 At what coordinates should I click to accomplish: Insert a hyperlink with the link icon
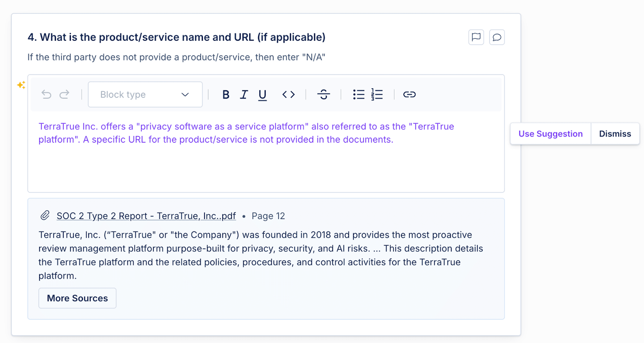pos(409,94)
